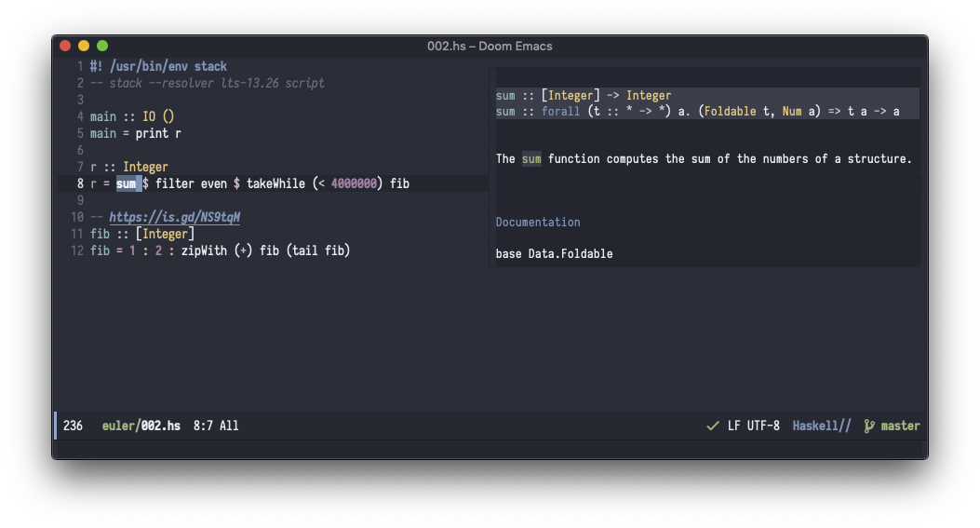This screenshot has height=528, width=980.
Task: Click the green fullscreen window button
Action: click(102, 46)
